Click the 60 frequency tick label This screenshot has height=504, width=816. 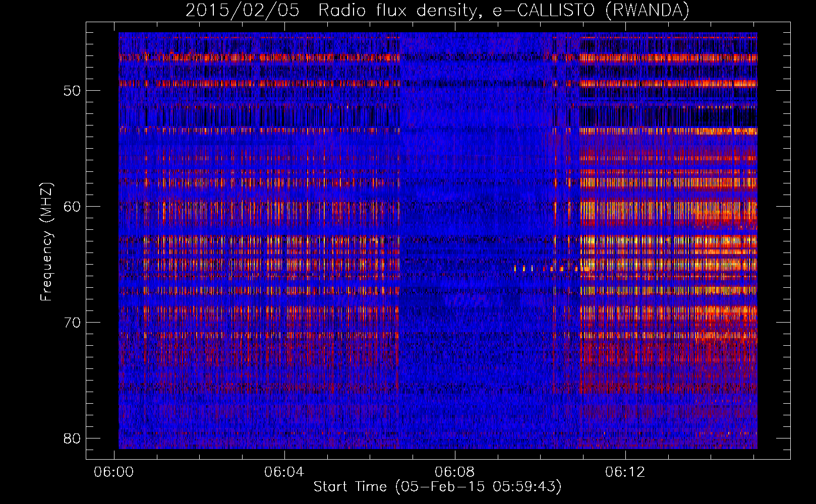click(x=72, y=207)
